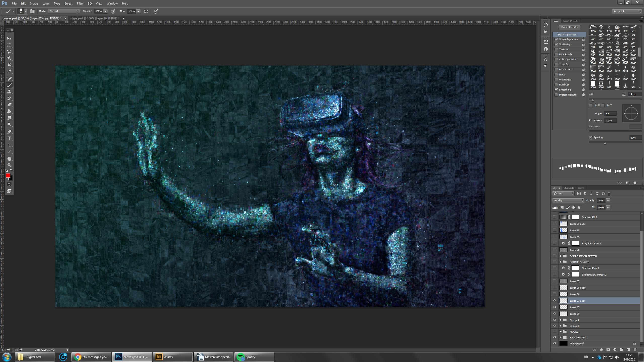Screen dimensions: 644x362
Task: Open Spotify from the taskbar
Action: [x=254, y=357]
